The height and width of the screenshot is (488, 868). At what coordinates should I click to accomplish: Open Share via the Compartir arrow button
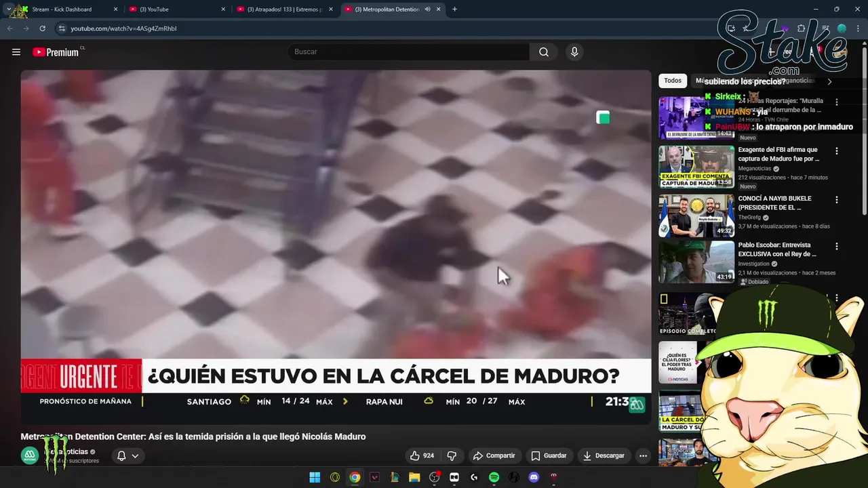494,455
